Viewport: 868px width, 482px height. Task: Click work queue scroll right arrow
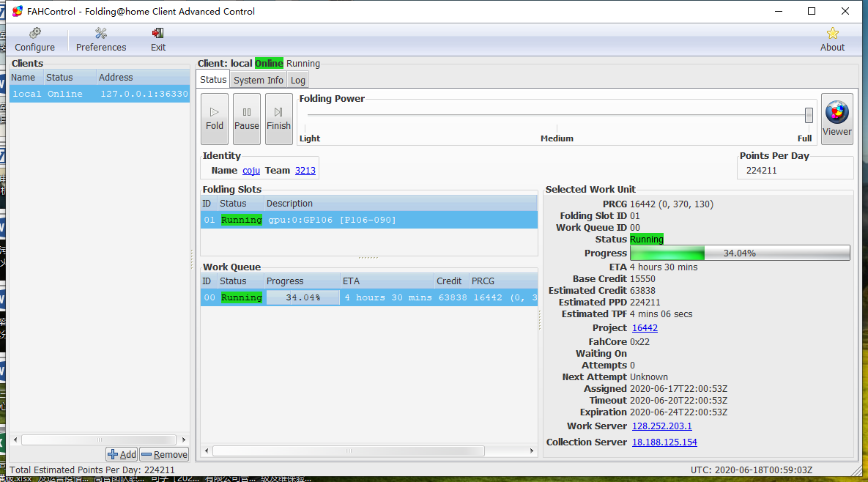(532, 451)
